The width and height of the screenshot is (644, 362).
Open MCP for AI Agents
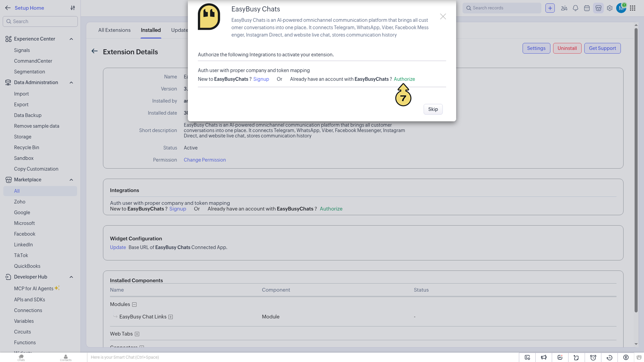(34, 289)
